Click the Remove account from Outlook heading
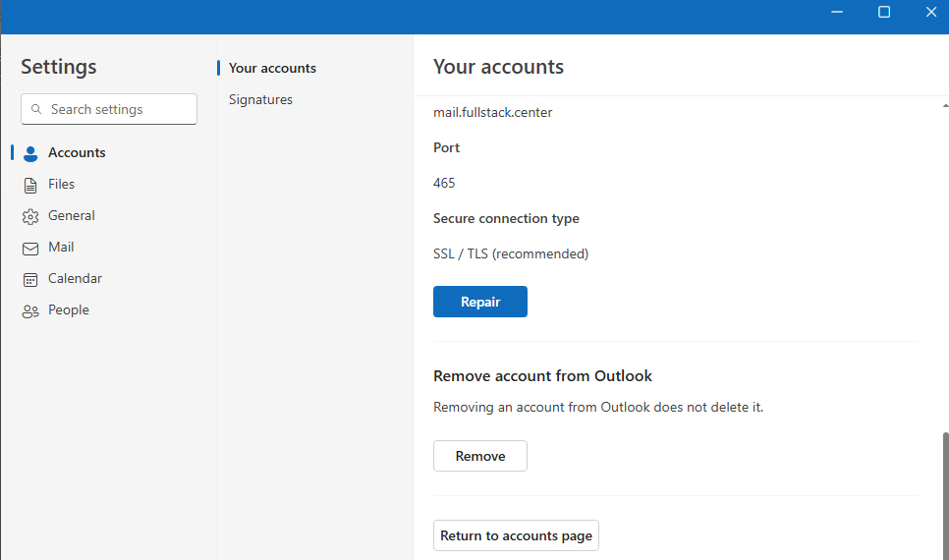The width and height of the screenshot is (949, 560). pyautogui.click(x=542, y=376)
